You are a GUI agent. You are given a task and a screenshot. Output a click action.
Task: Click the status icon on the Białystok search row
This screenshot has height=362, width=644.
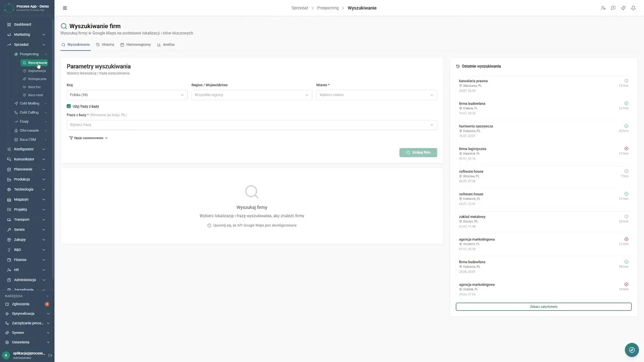tap(626, 148)
